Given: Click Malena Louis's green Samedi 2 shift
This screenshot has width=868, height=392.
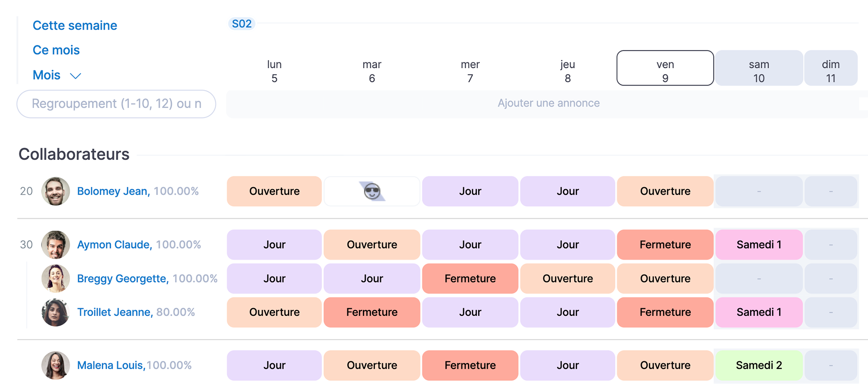Looking at the screenshot, I should 759,365.
